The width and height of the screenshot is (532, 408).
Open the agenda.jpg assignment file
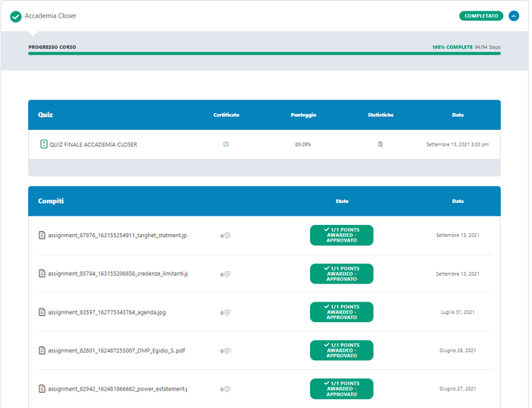(x=106, y=312)
